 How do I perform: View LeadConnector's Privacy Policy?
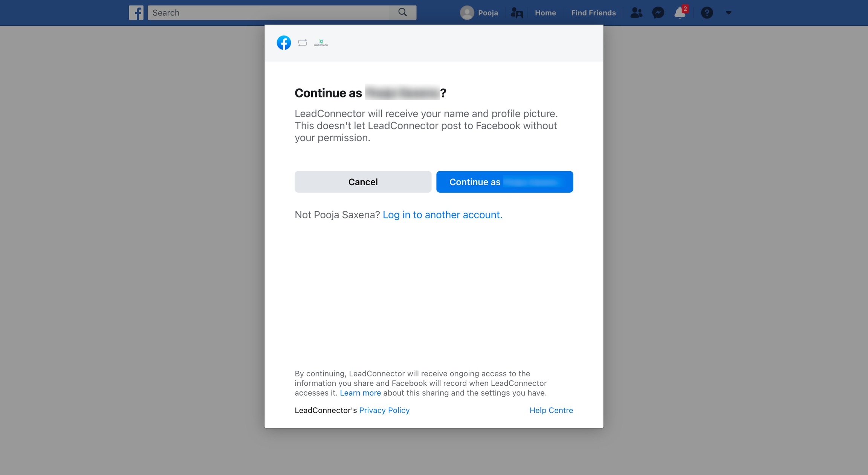(x=384, y=410)
